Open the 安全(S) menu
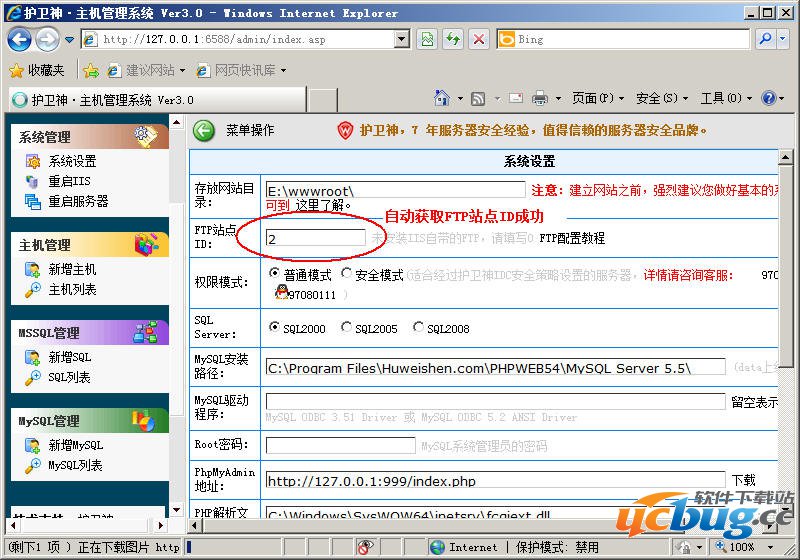The image size is (800, 560). tap(662, 97)
